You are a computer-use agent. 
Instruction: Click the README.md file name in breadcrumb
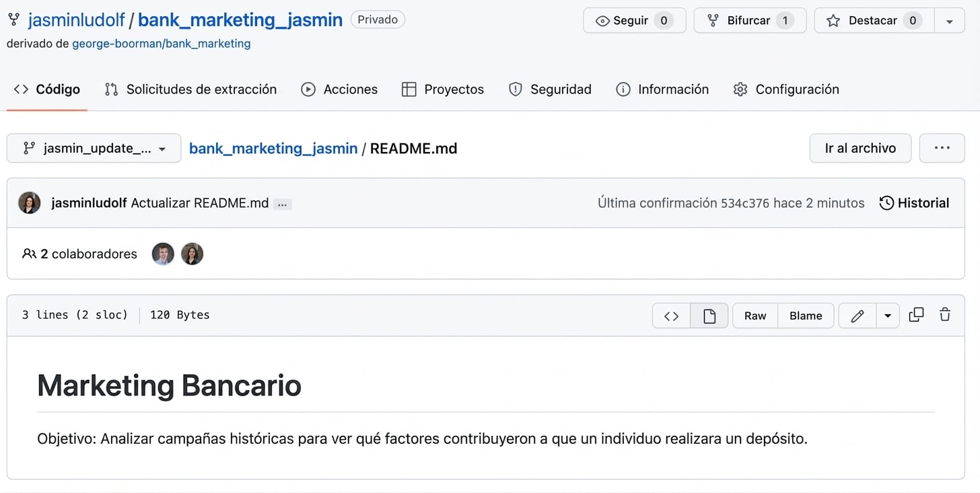pyautogui.click(x=413, y=149)
